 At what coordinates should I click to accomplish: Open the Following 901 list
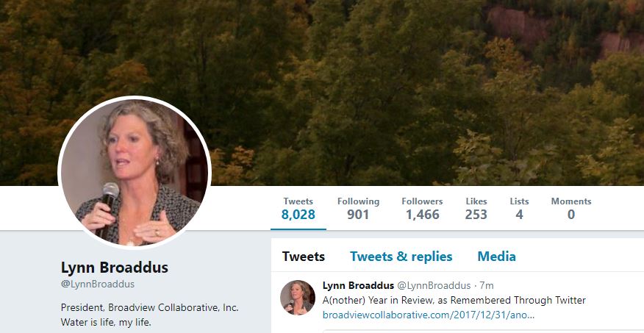(358, 208)
